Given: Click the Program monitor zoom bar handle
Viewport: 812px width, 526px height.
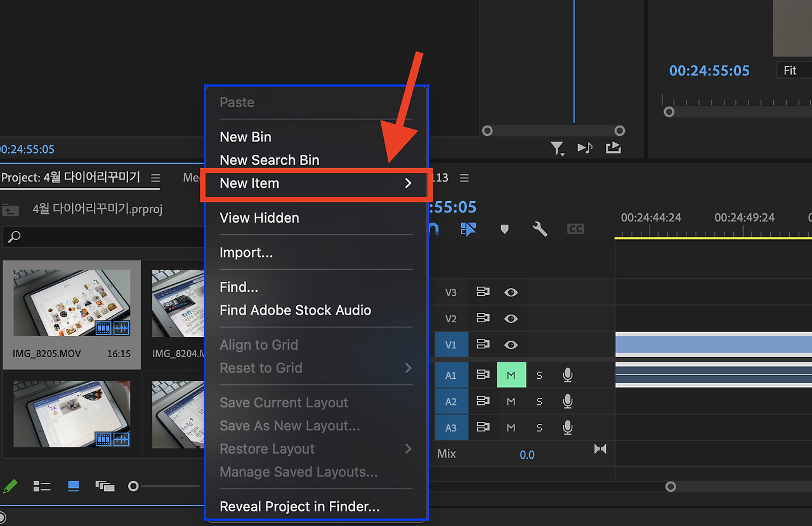Looking at the screenshot, I should (x=669, y=112).
